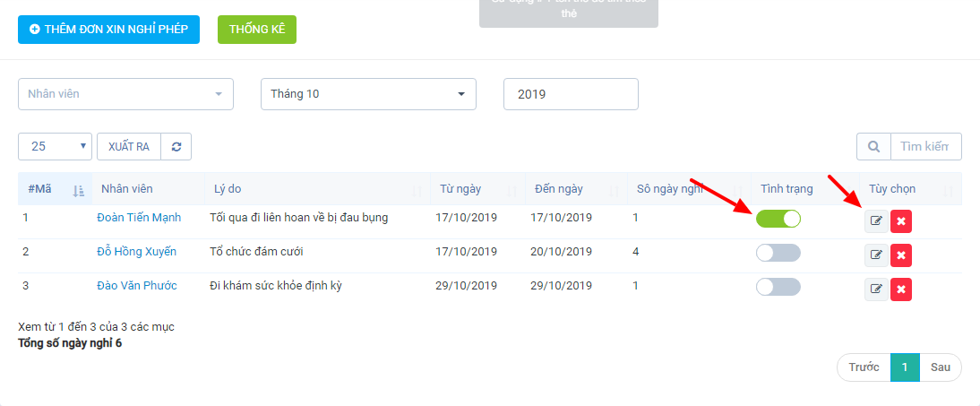Open the Tháng 10 month dropdown

tap(368, 94)
